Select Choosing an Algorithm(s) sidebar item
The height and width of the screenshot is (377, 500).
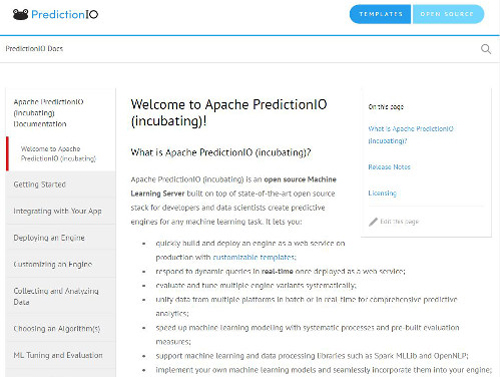61,328
